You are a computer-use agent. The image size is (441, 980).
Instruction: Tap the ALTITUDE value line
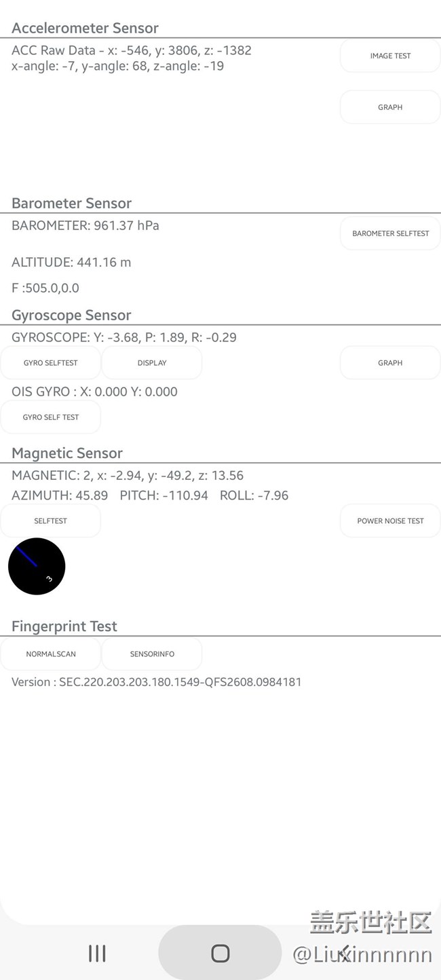click(71, 262)
